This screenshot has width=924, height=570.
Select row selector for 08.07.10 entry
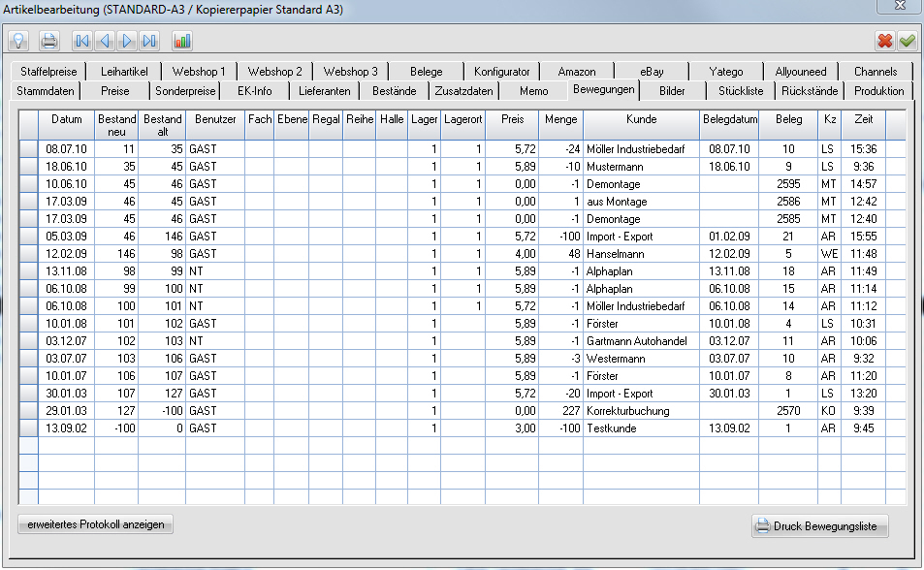(28, 149)
